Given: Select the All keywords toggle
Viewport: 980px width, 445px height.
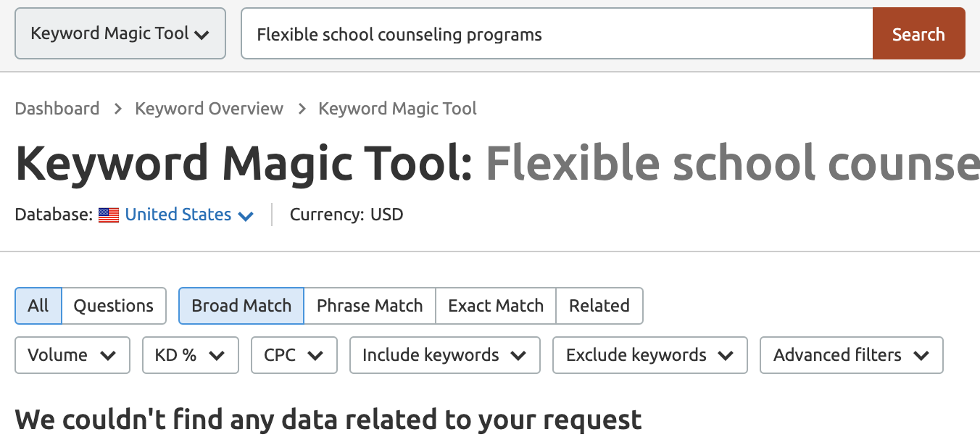Looking at the screenshot, I should 38,306.
